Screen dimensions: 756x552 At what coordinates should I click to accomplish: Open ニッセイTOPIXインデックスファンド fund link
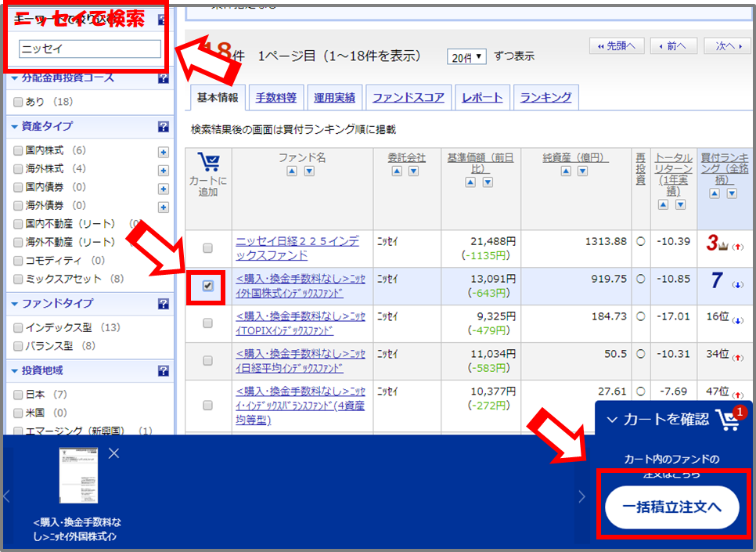(x=300, y=323)
